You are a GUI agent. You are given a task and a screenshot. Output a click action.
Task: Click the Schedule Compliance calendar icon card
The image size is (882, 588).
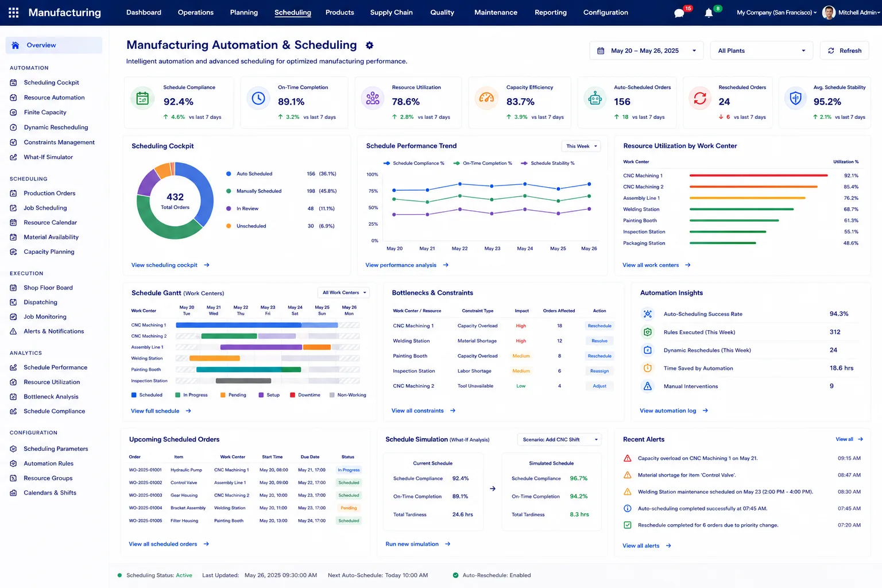point(142,99)
